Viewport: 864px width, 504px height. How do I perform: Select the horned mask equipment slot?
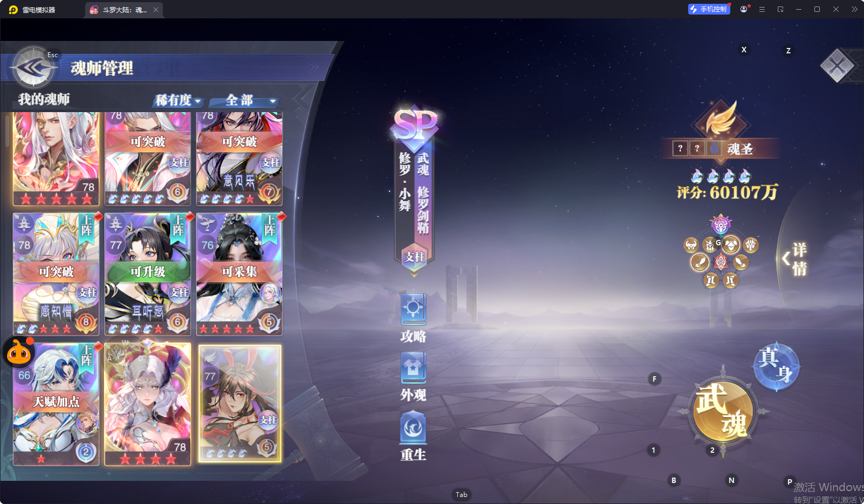click(x=691, y=245)
